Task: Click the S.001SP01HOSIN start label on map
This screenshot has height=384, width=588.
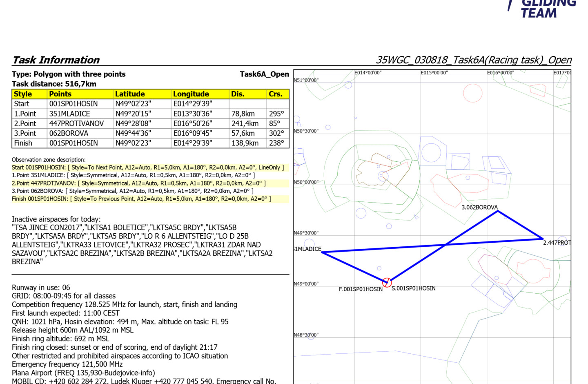Action: click(x=413, y=288)
